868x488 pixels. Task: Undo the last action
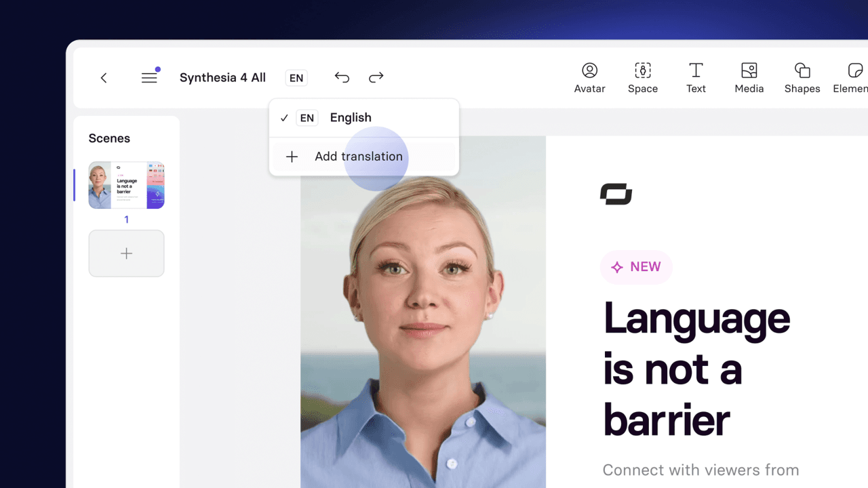pyautogui.click(x=342, y=77)
